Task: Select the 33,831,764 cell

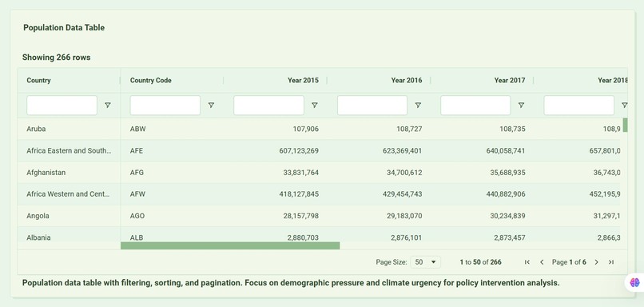Action: coord(276,173)
